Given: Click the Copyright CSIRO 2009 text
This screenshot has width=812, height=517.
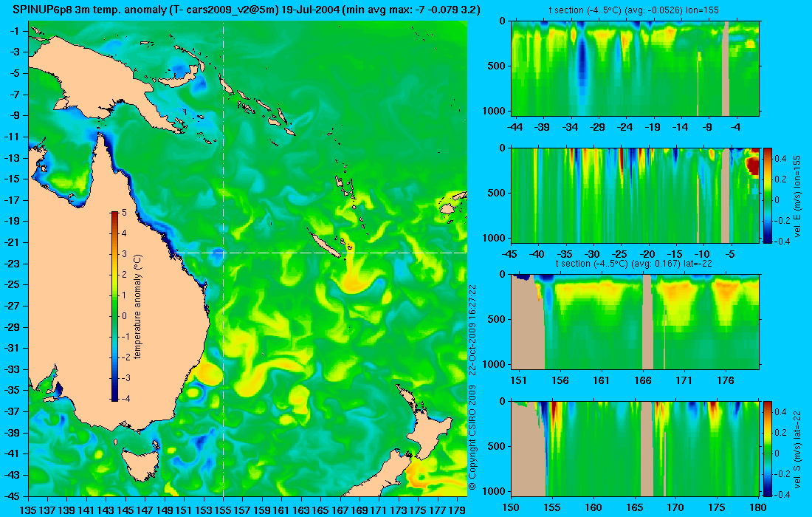Looking at the screenshot, I should pyautogui.click(x=472, y=438).
